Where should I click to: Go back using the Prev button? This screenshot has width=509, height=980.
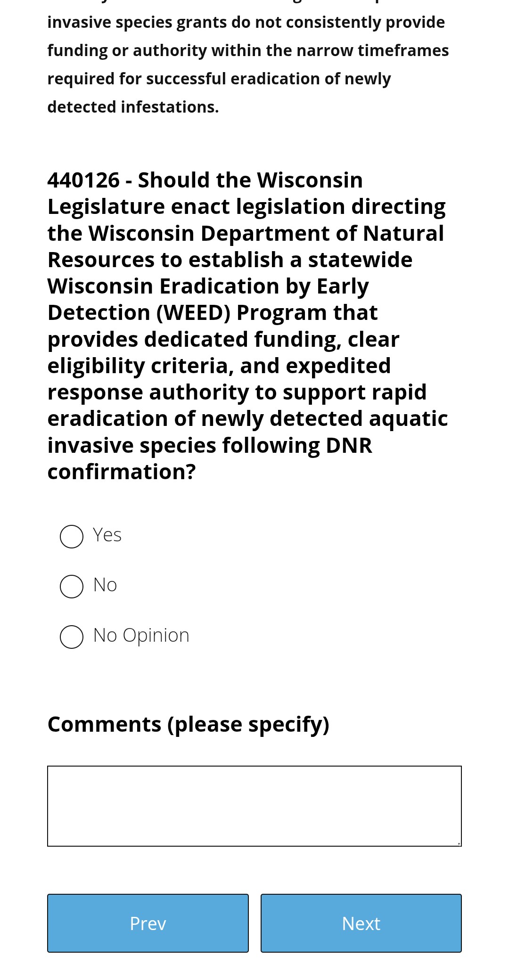(148, 923)
